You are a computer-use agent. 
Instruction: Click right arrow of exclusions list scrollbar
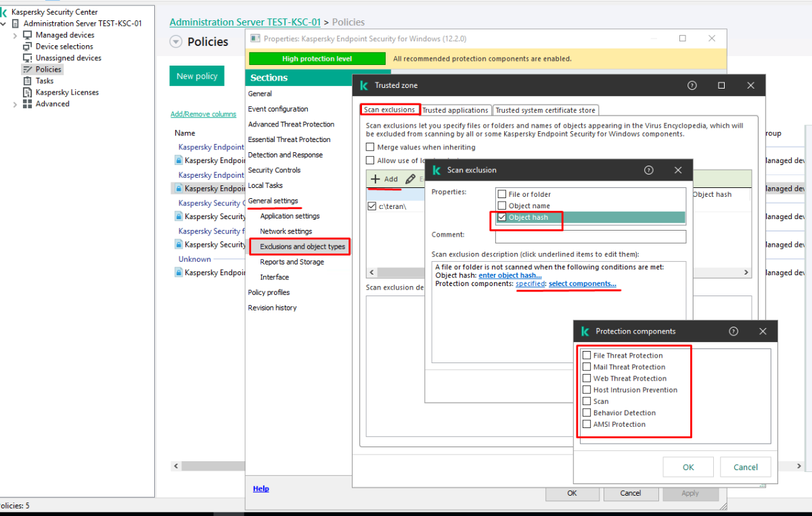(746, 273)
